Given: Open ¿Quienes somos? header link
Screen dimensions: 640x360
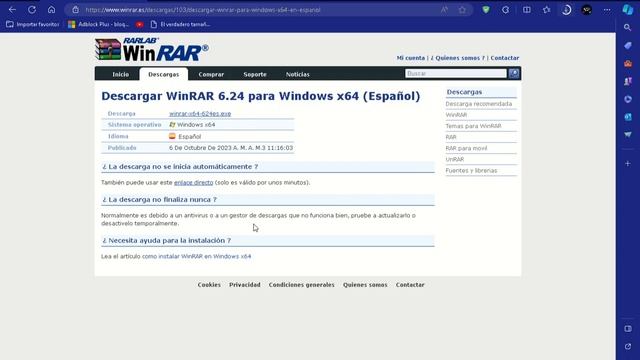Looking at the screenshot, I should point(458,58).
